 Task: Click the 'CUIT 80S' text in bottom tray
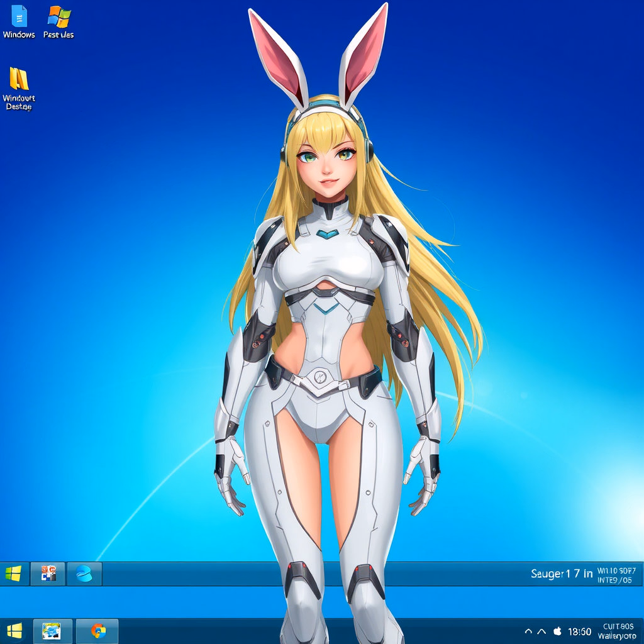coord(618,626)
